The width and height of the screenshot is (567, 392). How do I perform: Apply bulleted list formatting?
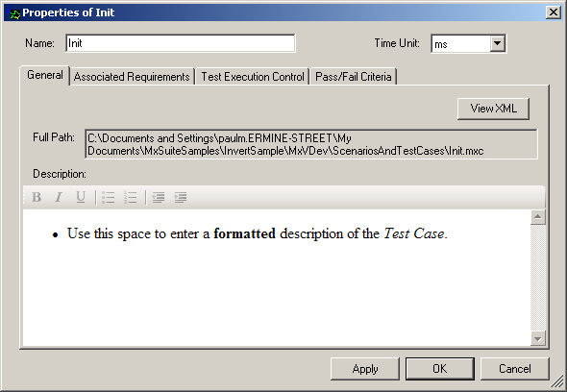click(x=109, y=198)
